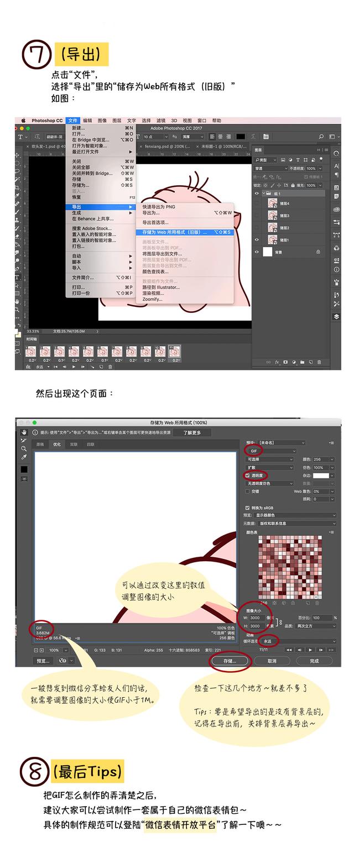Toggle the 交错 checkbox
354x868 pixels.
point(248,491)
